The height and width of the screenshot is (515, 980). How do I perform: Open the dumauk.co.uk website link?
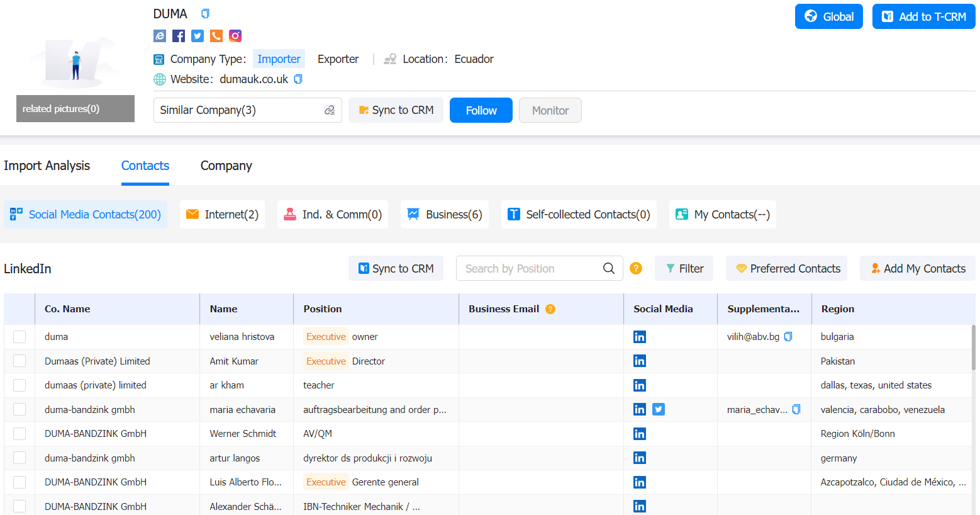point(253,79)
